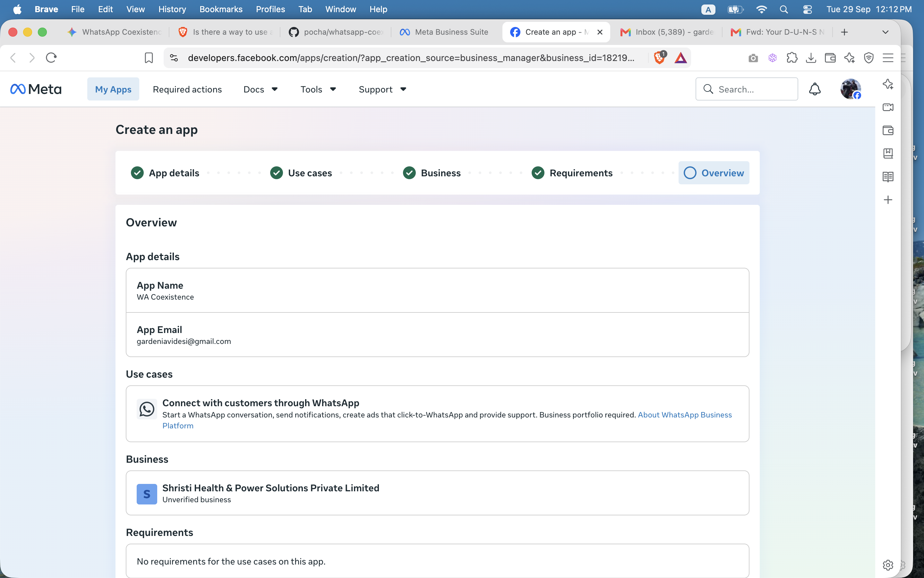The height and width of the screenshot is (578, 924).
Task: Open Spotlight search in the menu bar
Action: coord(784,9)
